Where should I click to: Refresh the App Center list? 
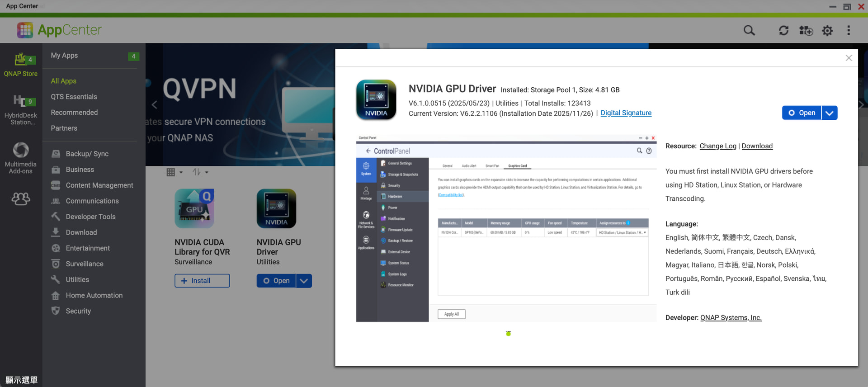click(x=783, y=30)
